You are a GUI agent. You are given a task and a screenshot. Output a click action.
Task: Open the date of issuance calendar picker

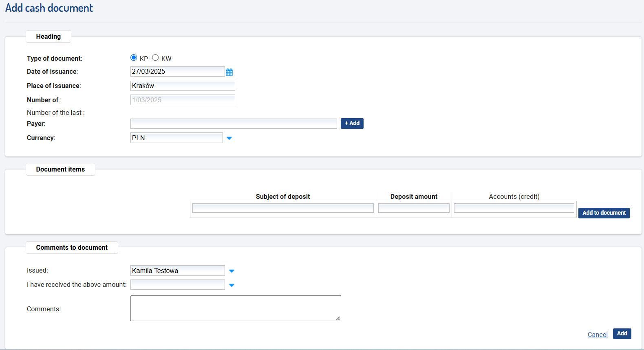click(229, 72)
